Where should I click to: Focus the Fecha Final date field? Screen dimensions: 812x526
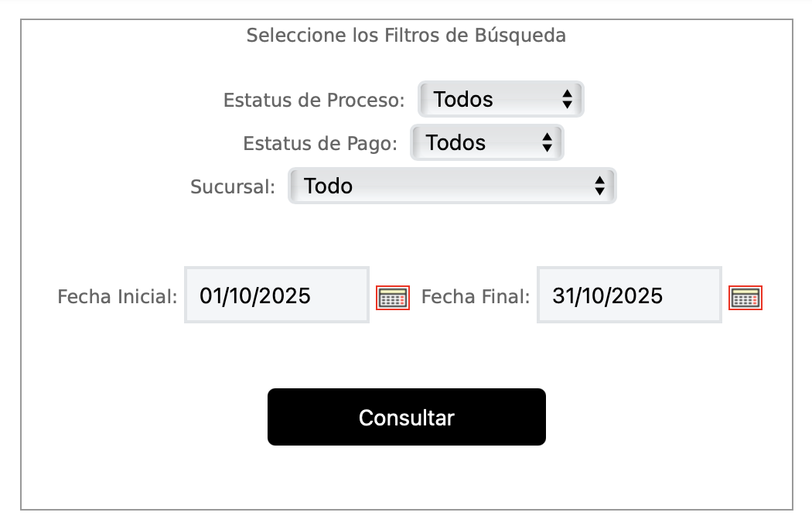629,295
